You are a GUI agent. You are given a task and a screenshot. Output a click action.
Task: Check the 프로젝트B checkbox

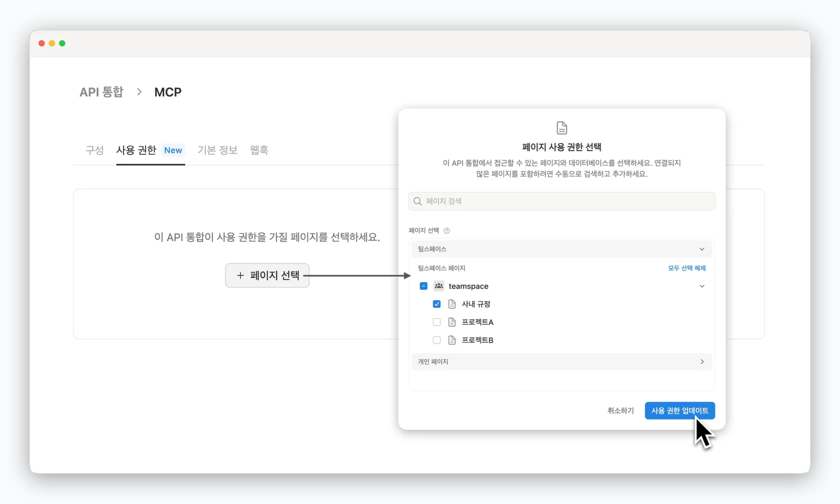(437, 340)
